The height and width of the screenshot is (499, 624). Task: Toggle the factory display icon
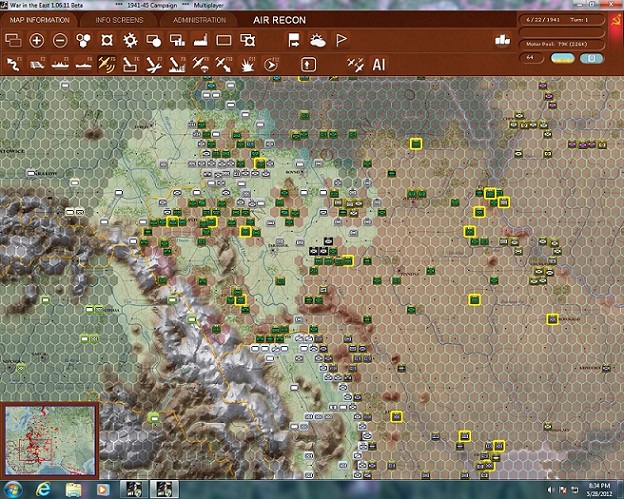(201, 40)
